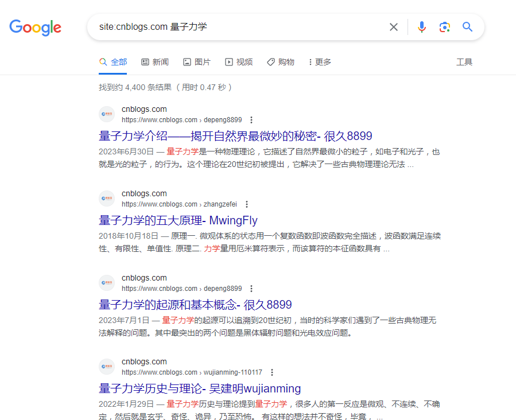
Task: Open Google Lens image search
Action: tap(444, 27)
